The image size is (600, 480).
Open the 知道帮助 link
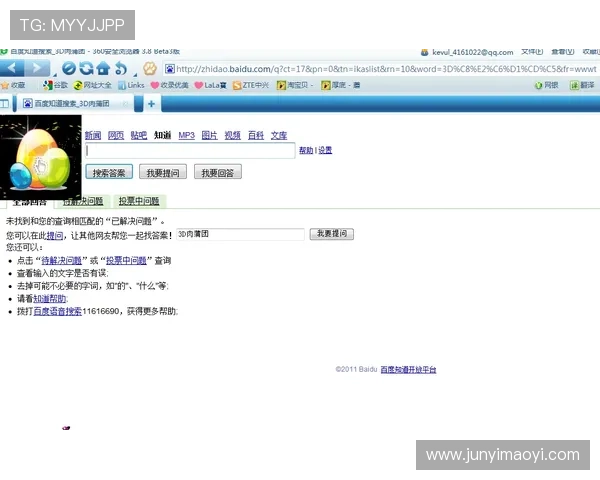pos(50,299)
